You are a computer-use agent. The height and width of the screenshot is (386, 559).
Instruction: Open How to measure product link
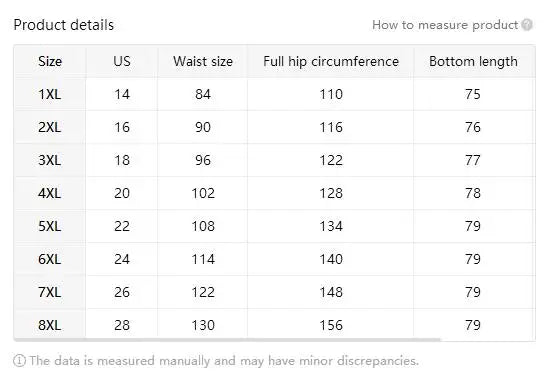(445, 25)
